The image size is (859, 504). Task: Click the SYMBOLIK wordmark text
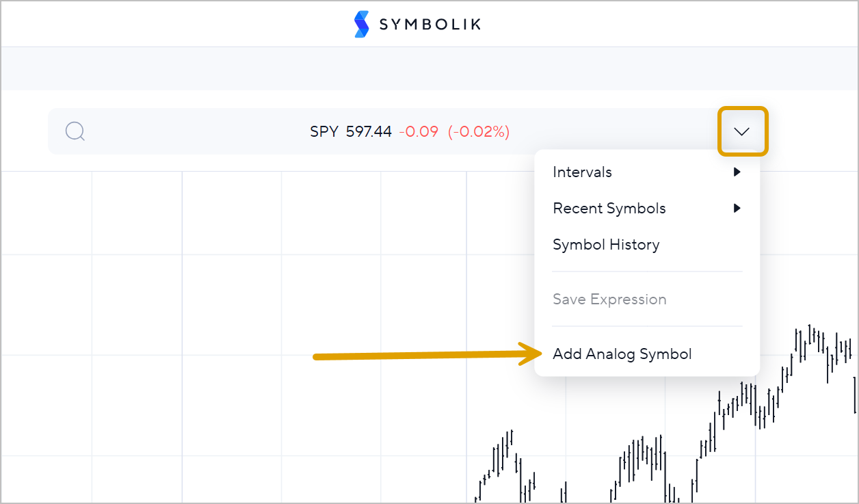click(x=429, y=25)
